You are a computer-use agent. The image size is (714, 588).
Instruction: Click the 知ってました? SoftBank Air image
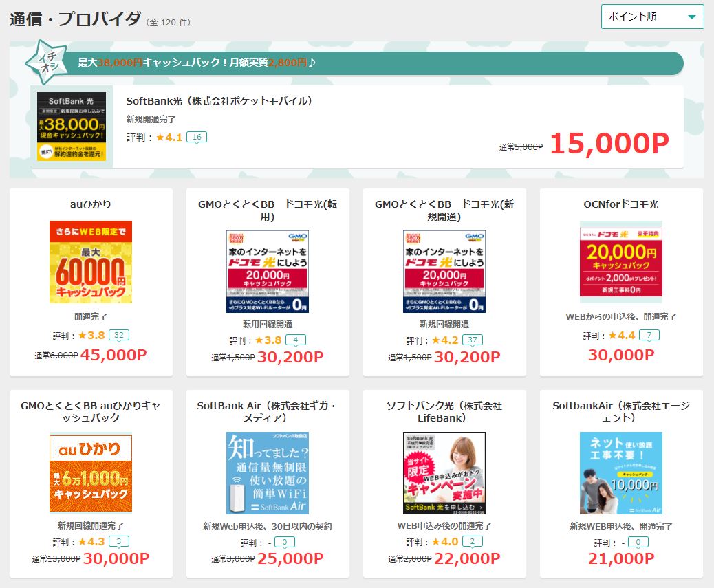pos(268,473)
